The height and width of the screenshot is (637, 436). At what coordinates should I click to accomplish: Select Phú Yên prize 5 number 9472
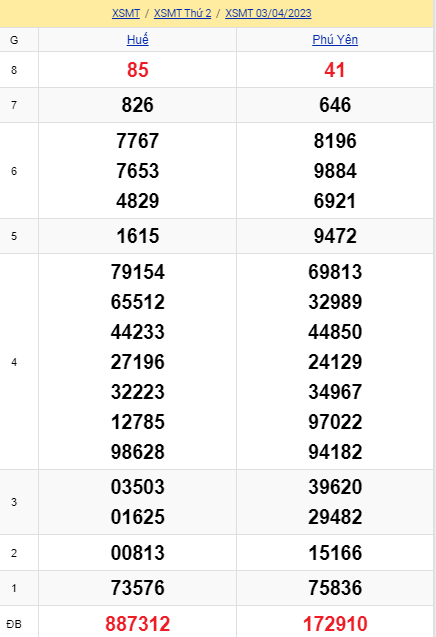click(335, 236)
